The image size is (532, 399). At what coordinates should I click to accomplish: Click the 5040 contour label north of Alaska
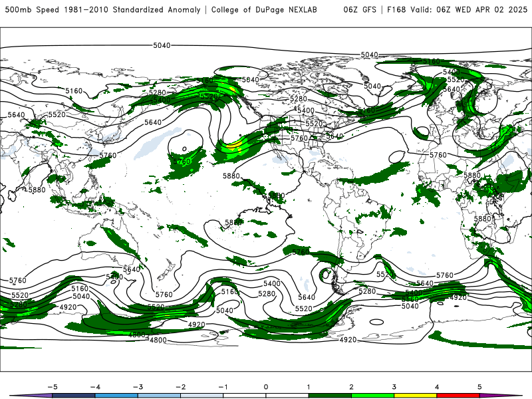coord(251,80)
